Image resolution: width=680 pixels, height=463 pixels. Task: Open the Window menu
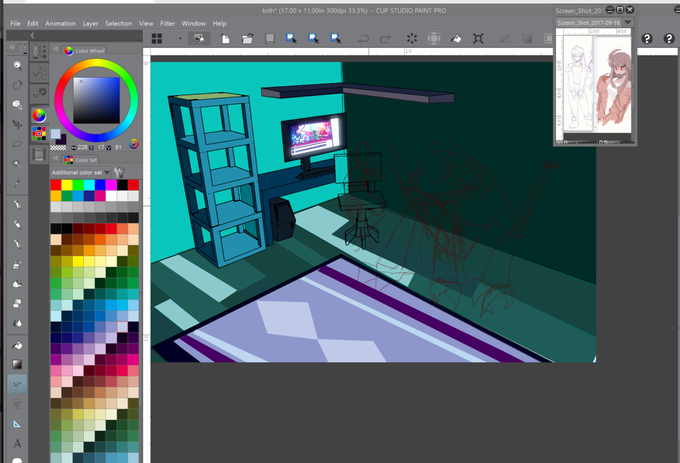193,23
